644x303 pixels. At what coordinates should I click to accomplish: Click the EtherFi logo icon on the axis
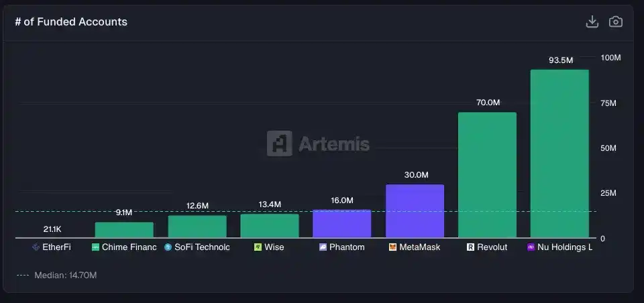tap(36, 247)
